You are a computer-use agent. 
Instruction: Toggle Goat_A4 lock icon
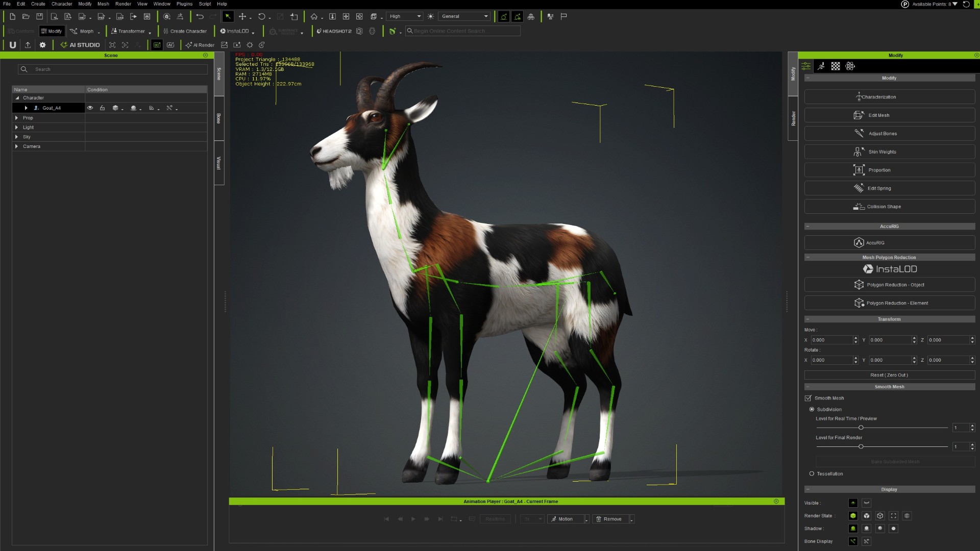click(102, 108)
